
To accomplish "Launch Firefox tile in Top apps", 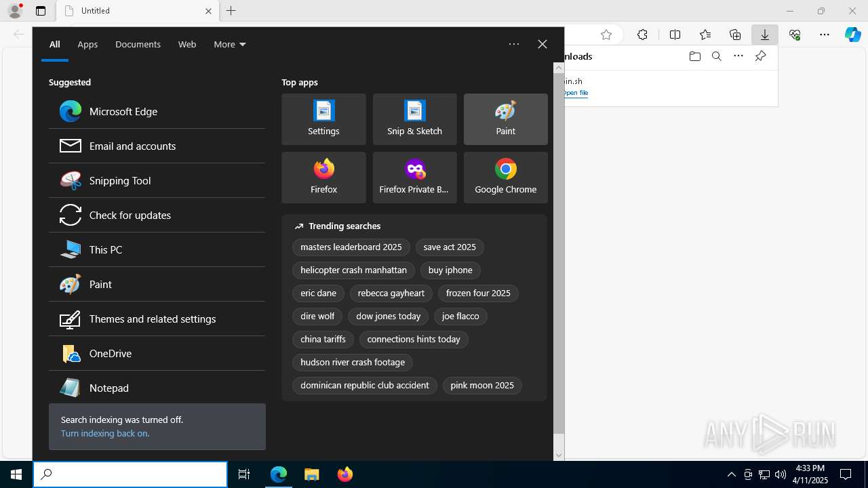I will 323,178.
